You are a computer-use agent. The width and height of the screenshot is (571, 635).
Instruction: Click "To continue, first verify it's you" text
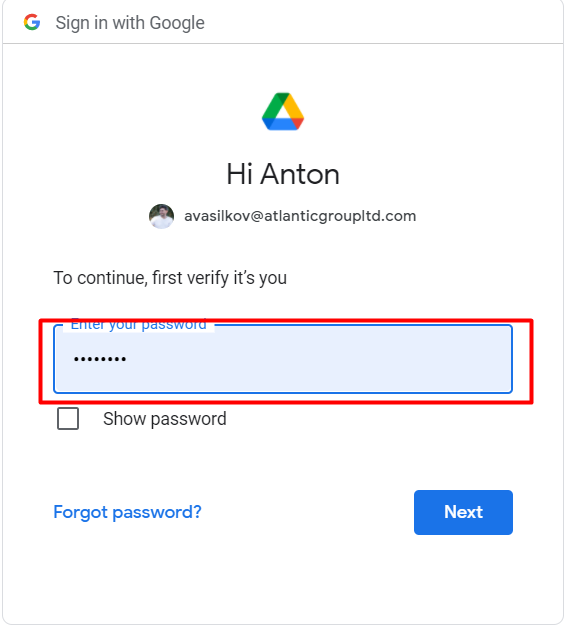170,278
